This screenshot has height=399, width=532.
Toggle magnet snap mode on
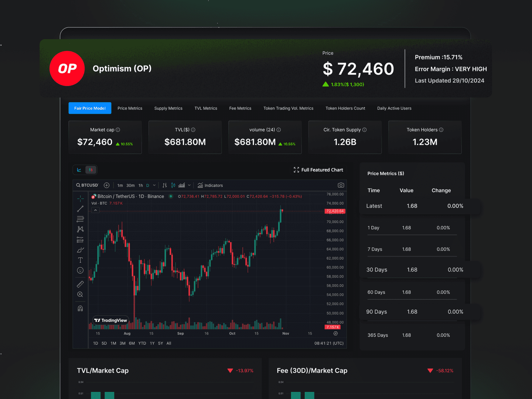[x=80, y=308]
